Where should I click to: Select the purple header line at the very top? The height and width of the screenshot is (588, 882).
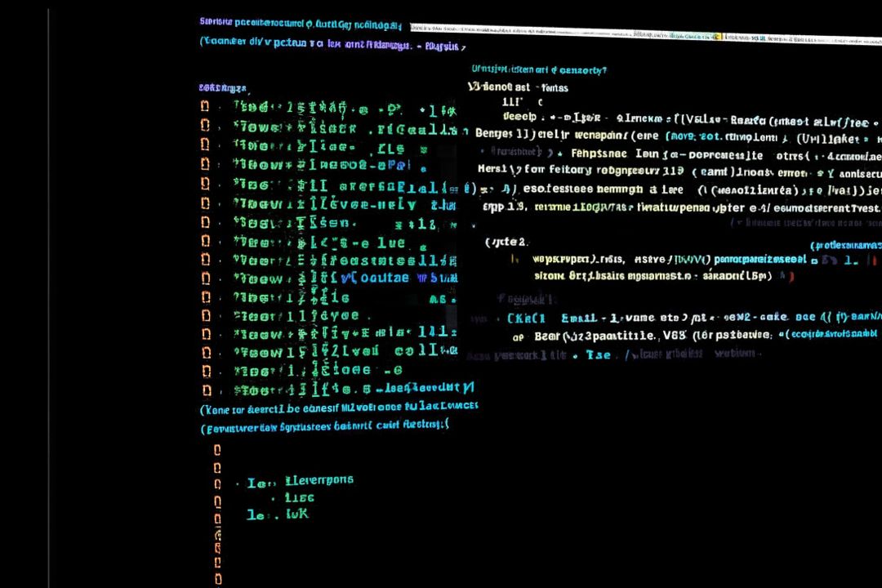tap(301, 23)
